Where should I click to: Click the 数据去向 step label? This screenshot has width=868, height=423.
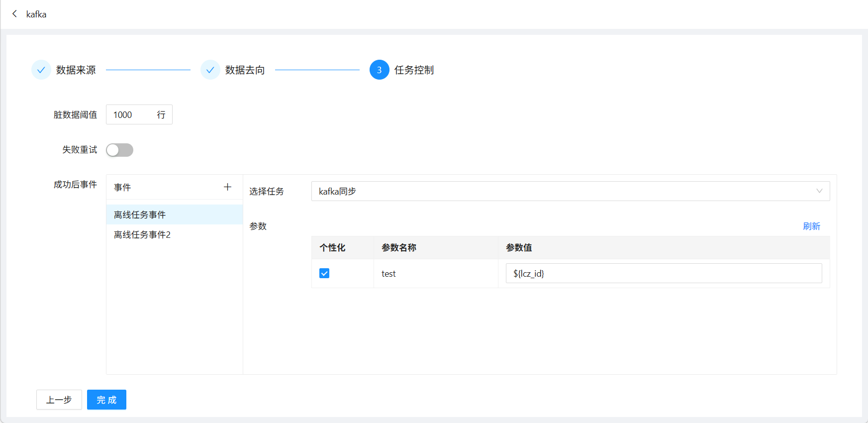[x=245, y=70]
